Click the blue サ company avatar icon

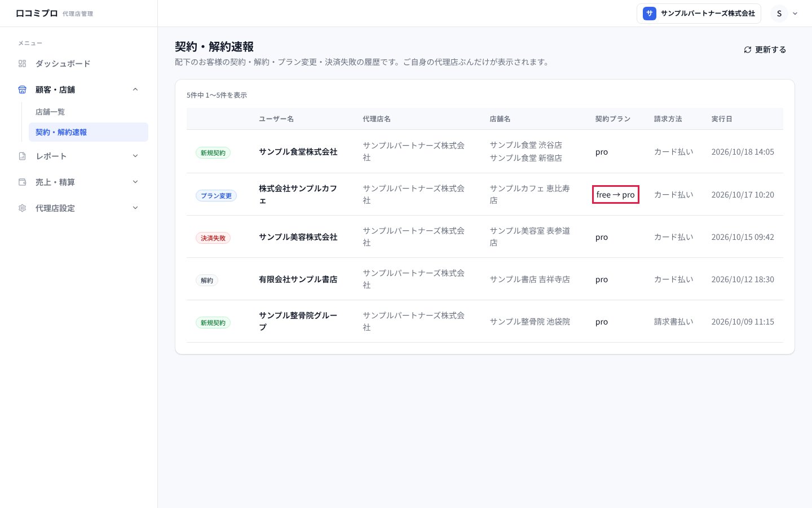tap(650, 14)
